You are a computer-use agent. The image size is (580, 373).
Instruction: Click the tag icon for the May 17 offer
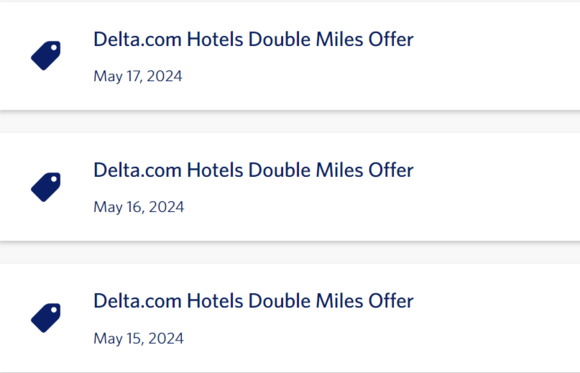point(46,56)
